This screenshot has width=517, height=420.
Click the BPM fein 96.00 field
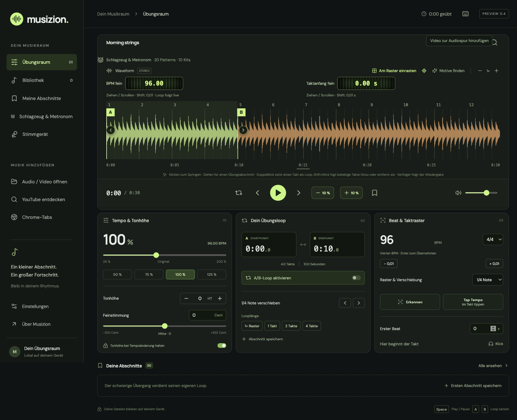pyautogui.click(x=154, y=83)
